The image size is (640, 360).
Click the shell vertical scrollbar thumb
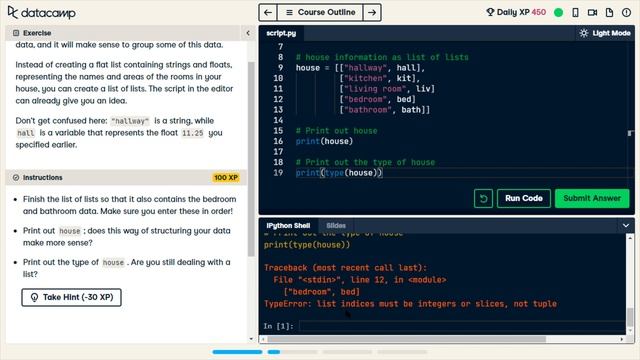click(x=630, y=317)
